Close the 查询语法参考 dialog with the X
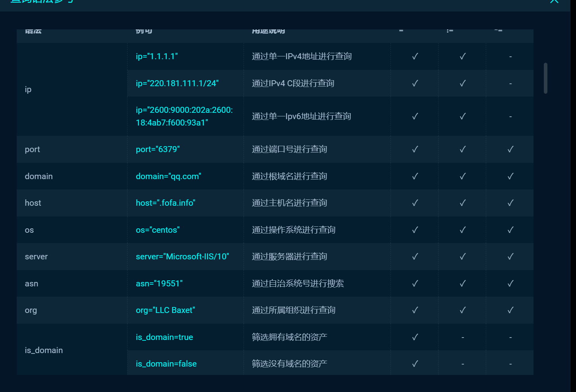Image resolution: width=576 pixels, height=392 pixels. click(554, 2)
